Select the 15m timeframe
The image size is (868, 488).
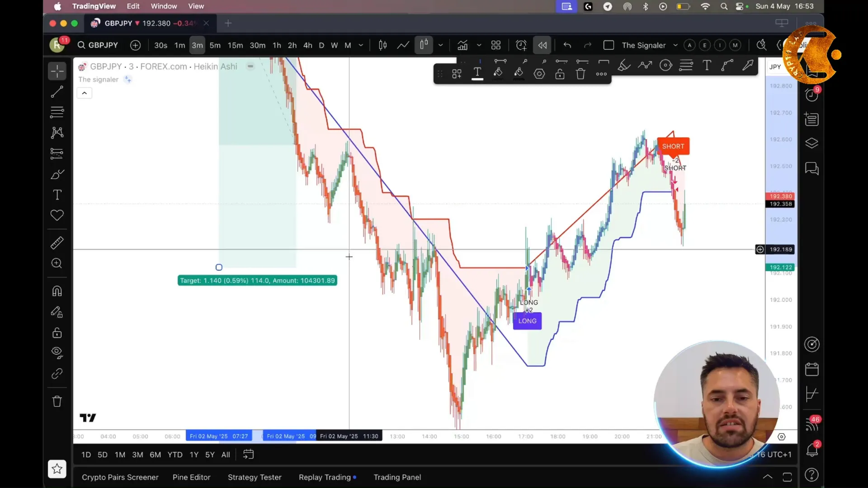tap(235, 45)
